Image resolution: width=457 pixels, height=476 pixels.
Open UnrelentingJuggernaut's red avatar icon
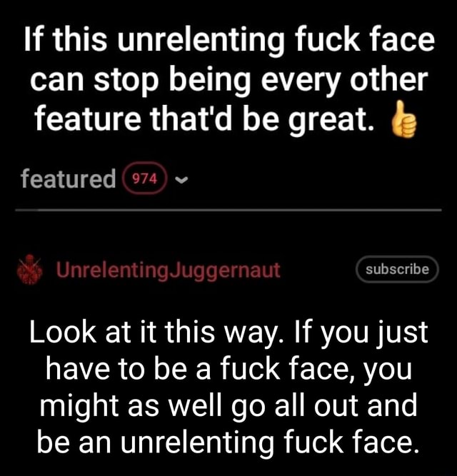(29, 269)
